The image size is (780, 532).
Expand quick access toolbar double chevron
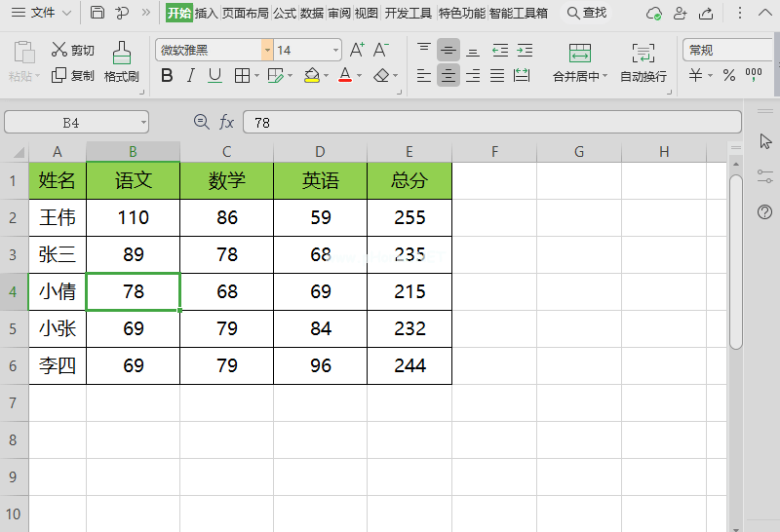pos(145,13)
